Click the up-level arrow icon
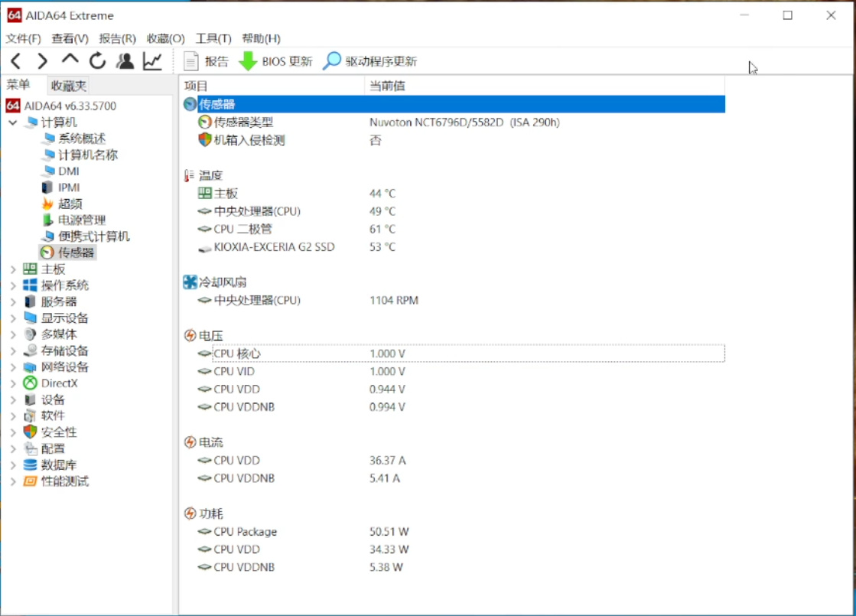The width and height of the screenshot is (856, 616). click(x=70, y=60)
